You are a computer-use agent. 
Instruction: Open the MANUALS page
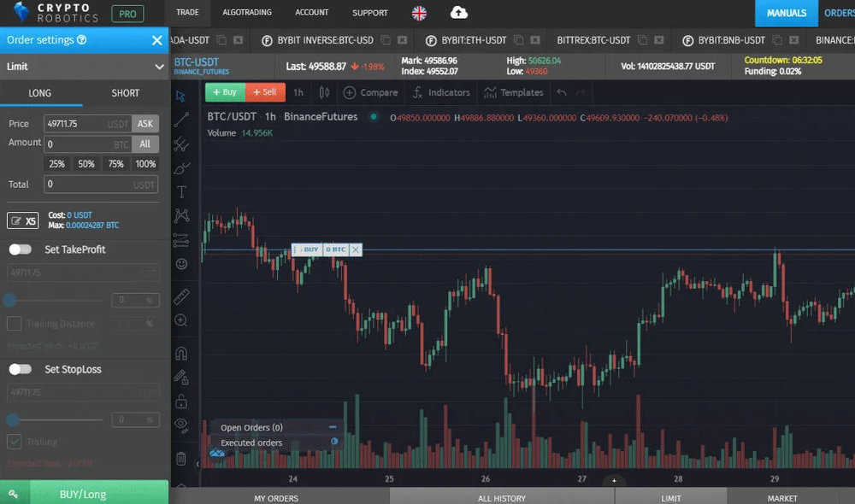[787, 13]
